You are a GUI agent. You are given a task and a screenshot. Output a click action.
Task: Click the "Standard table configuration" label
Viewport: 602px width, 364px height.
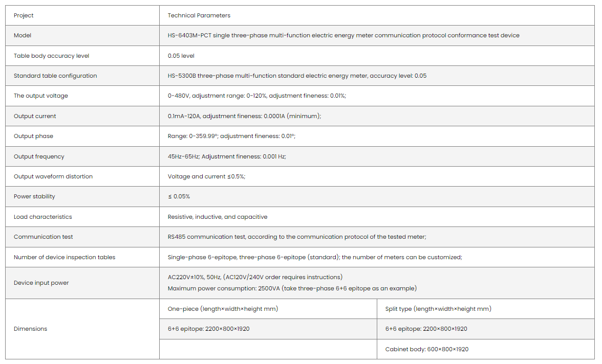click(x=55, y=76)
